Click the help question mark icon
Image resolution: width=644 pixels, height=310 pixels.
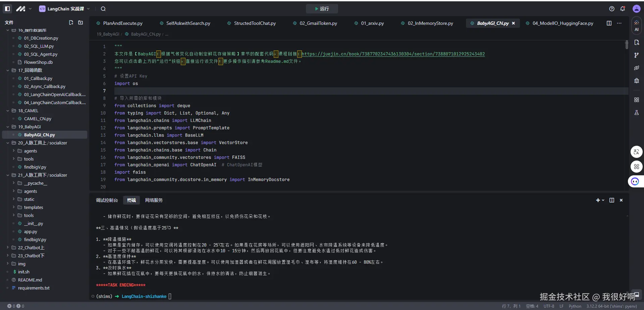click(x=612, y=9)
